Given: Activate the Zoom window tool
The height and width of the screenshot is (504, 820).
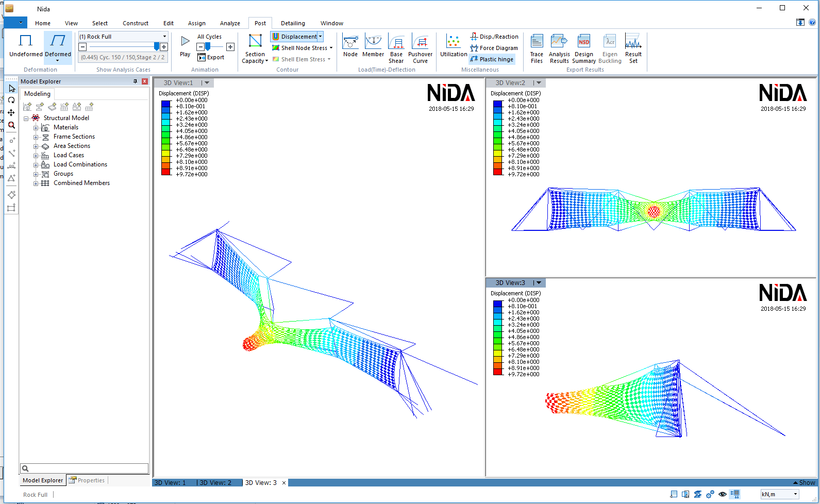Looking at the screenshot, I should (11, 125).
